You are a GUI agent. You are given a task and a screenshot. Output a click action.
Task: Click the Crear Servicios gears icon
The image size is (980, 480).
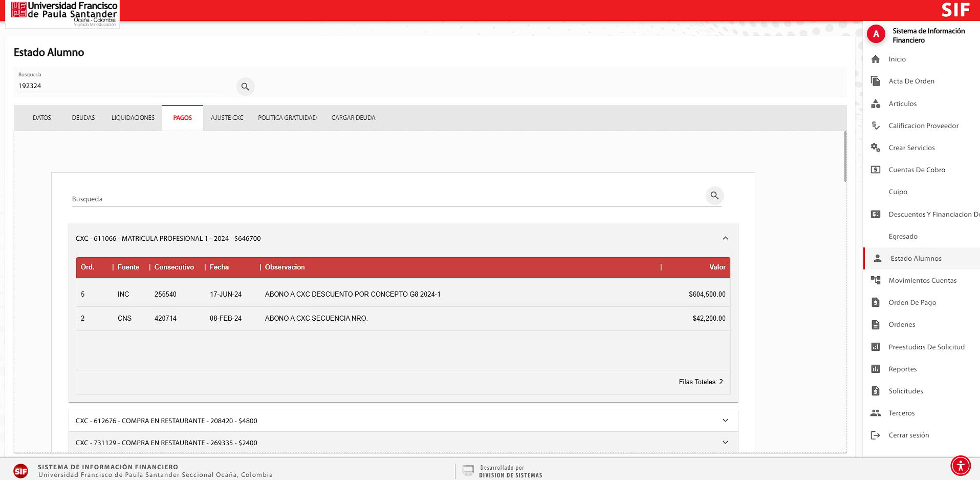click(x=876, y=148)
